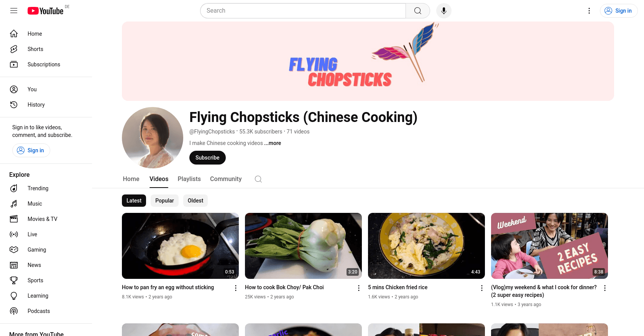Open the Bok Choy video thumbnail
The height and width of the screenshot is (336, 644).
point(303,246)
